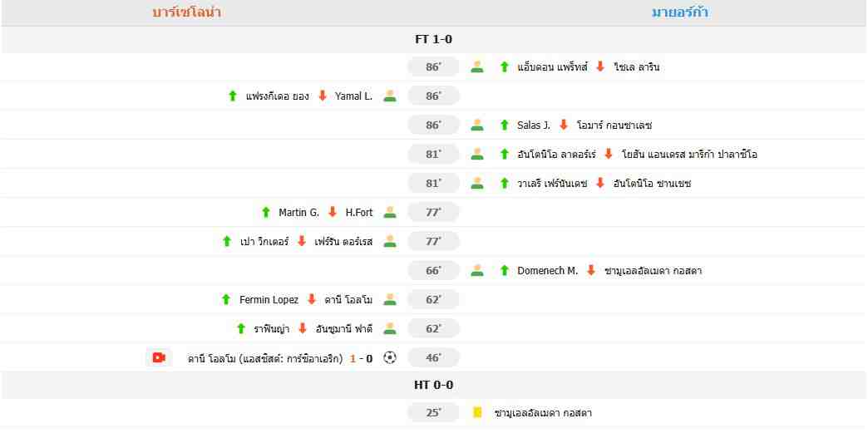Select player name Fermin Lopez
Viewport: 868px width, 438px height.
(x=269, y=300)
